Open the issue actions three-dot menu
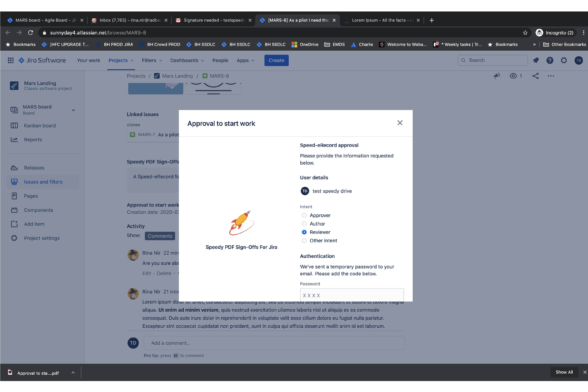 point(551,76)
